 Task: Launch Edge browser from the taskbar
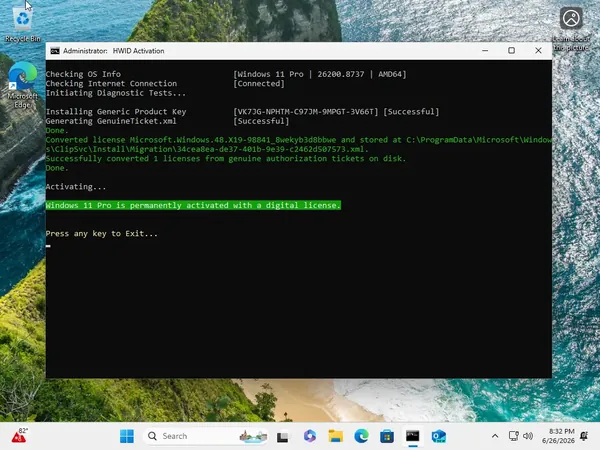click(361, 436)
